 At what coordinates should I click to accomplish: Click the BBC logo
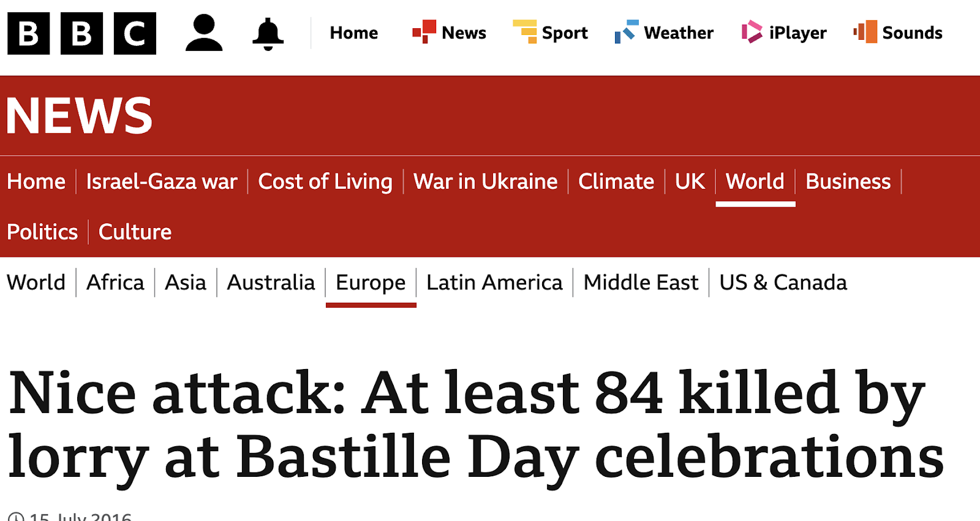(81, 34)
